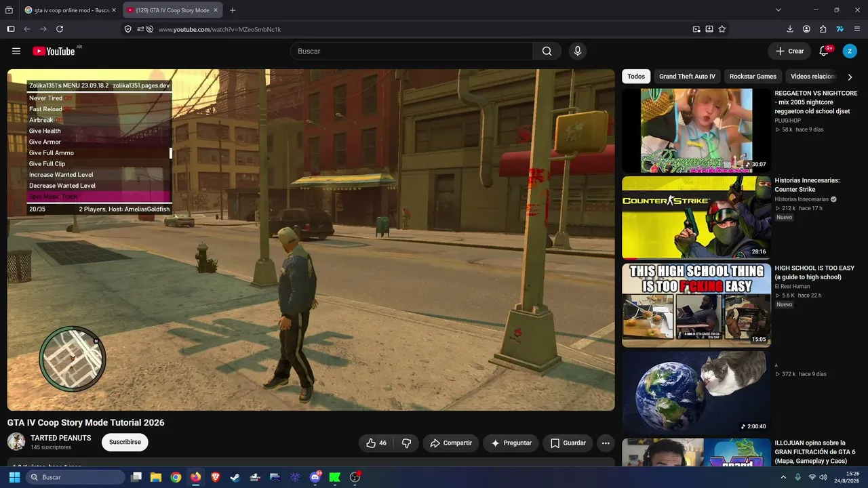Open the TARTED PEANUTS channel avatar
Viewport: 868px width, 488px height.
click(x=16, y=442)
